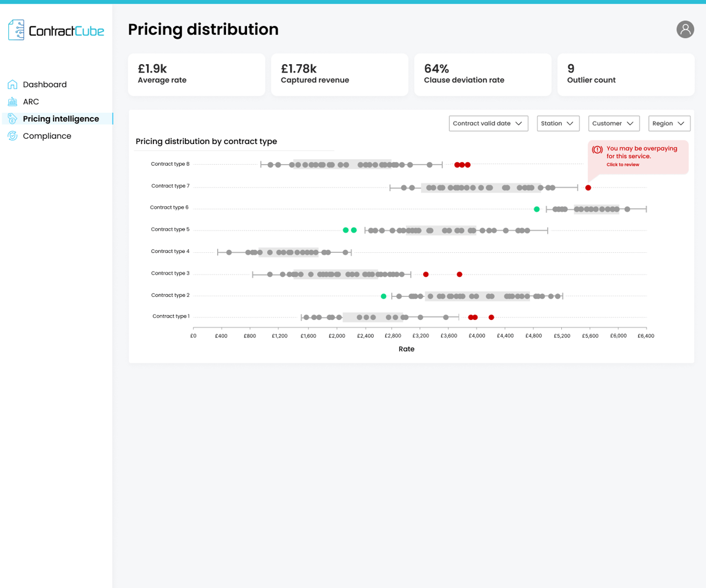Click the Click to review link
The image size is (706, 588).
click(624, 165)
